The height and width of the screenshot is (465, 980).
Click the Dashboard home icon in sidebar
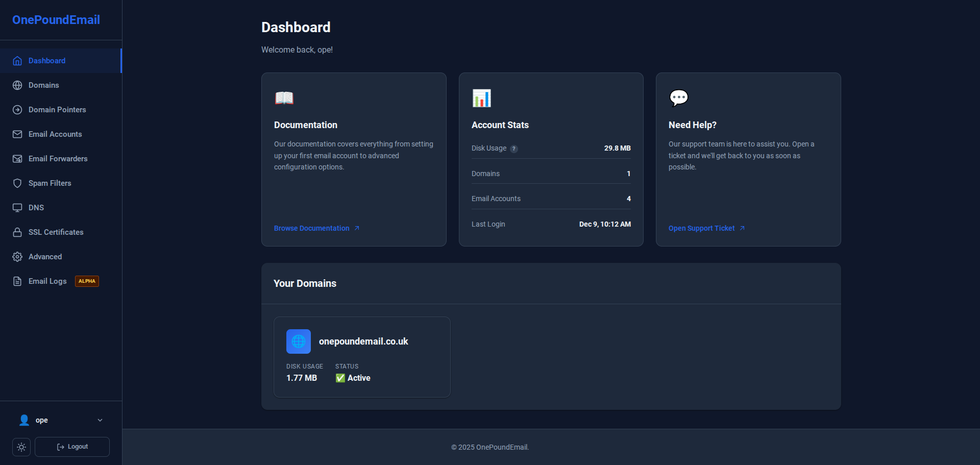(x=17, y=61)
